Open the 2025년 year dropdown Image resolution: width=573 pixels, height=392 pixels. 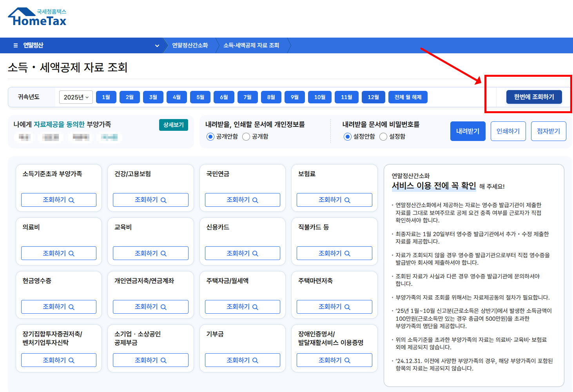(x=76, y=97)
